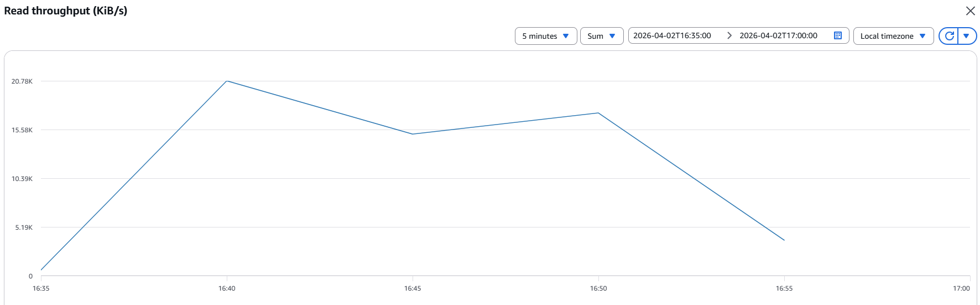The image size is (980, 305).
Task: Open the calendar date picker icon
Action: pyautogui.click(x=838, y=35)
